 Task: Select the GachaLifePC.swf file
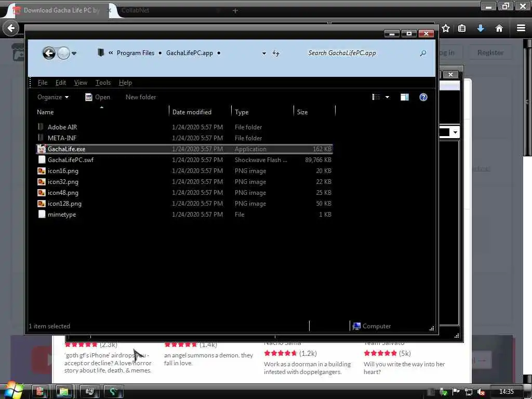click(70, 160)
